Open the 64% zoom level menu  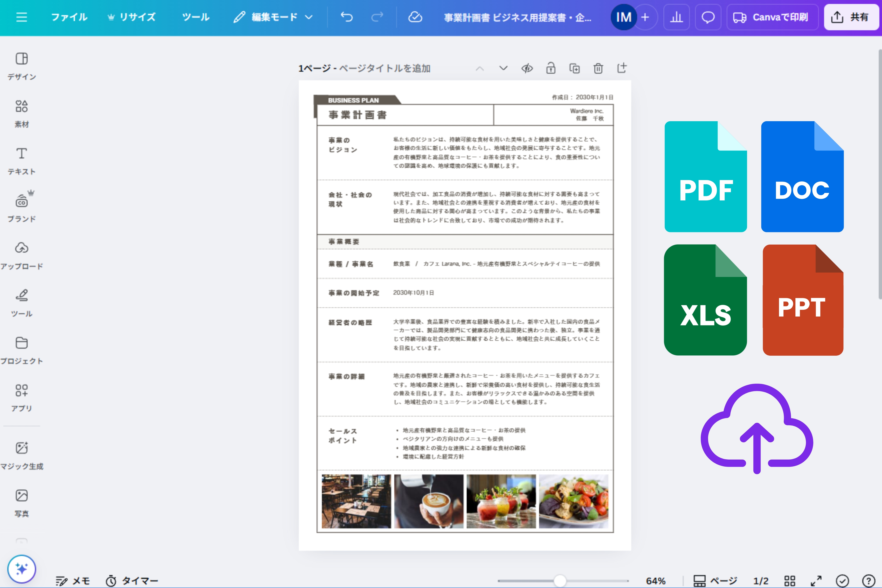[656, 581]
